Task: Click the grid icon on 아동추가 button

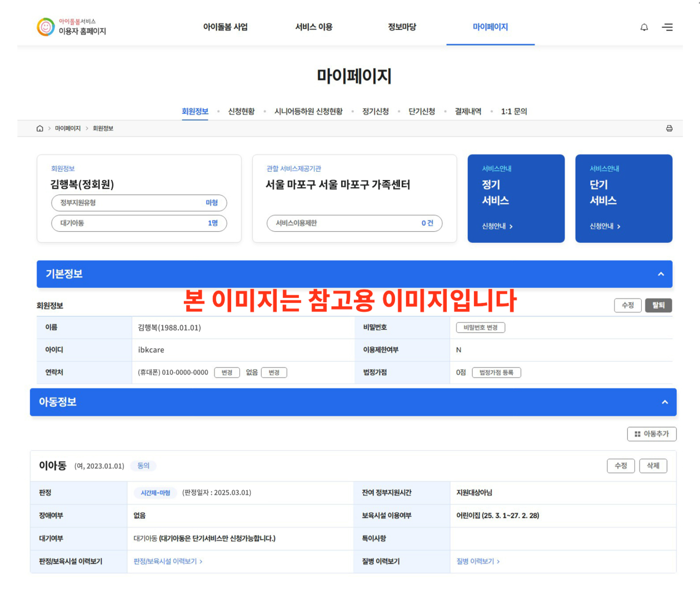Action: 637,434
